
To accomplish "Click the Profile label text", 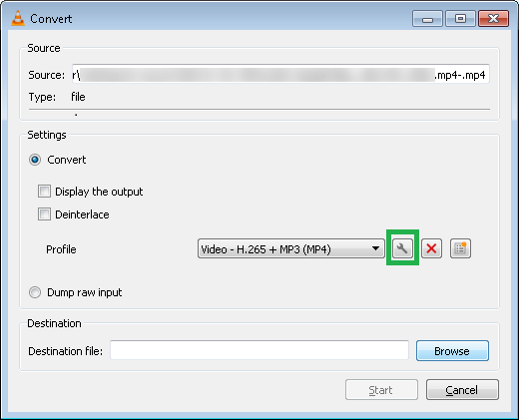I will [x=61, y=249].
